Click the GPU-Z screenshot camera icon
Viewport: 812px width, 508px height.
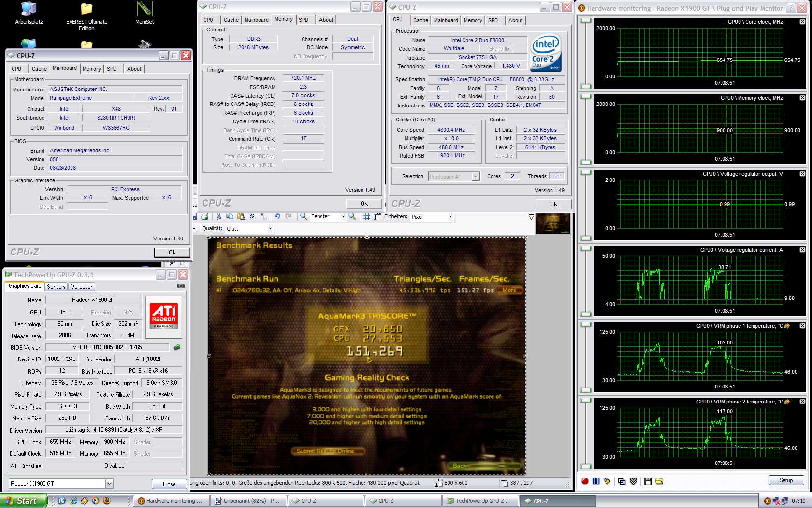(x=181, y=286)
